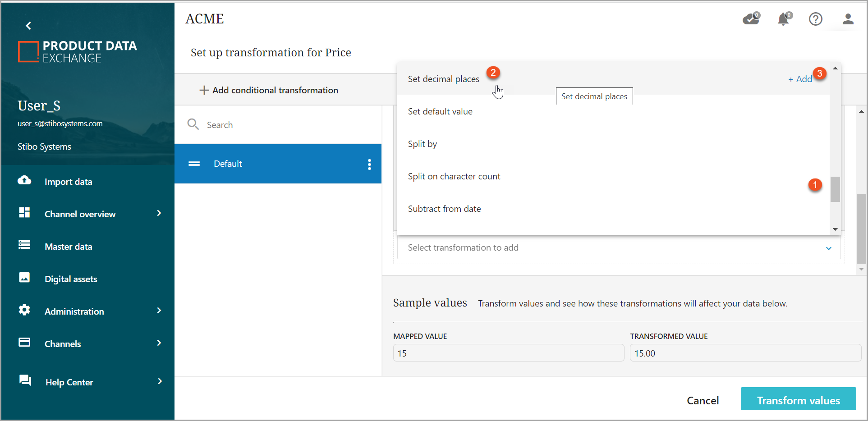Click the Transform values button
Screen dimensions: 868x421
pyautogui.click(x=798, y=399)
